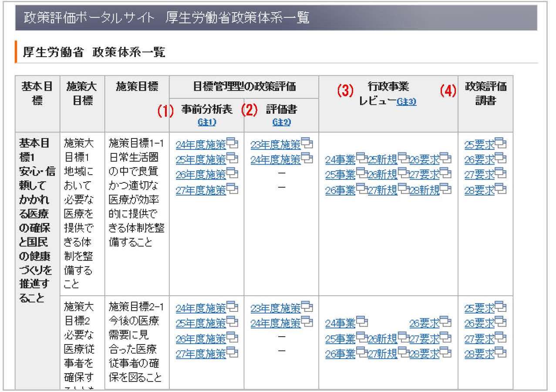
Task: Click the new-window icon beside 25新規
Action: pyautogui.click(x=404, y=159)
